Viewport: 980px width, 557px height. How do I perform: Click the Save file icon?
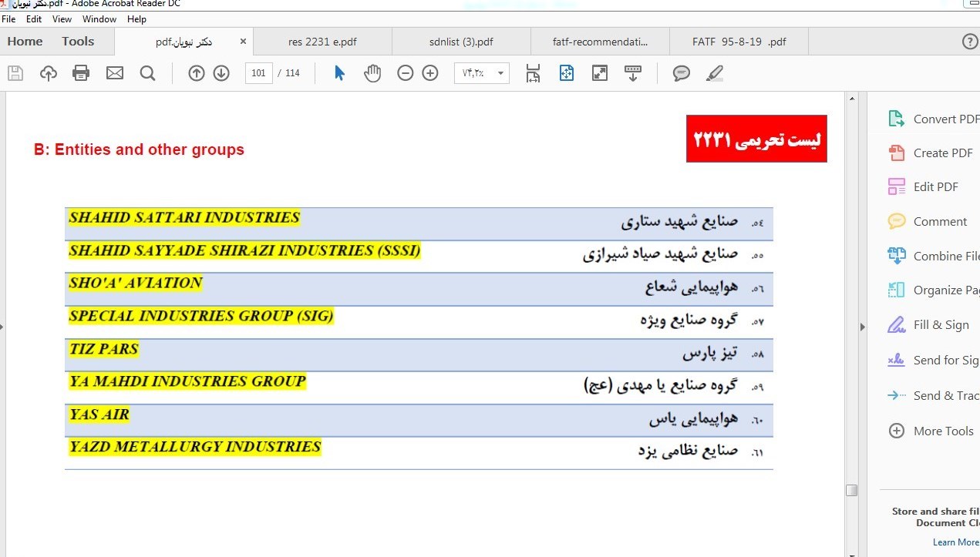tap(15, 73)
